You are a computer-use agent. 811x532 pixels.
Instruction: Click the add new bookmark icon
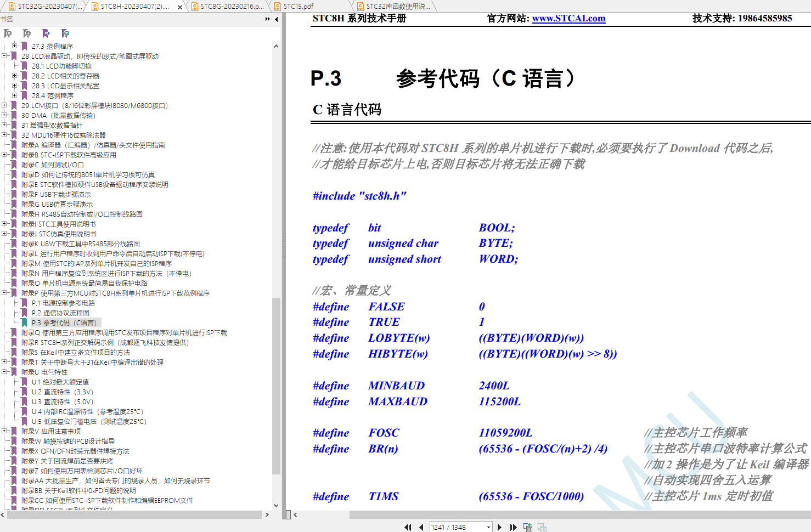tap(27, 33)
